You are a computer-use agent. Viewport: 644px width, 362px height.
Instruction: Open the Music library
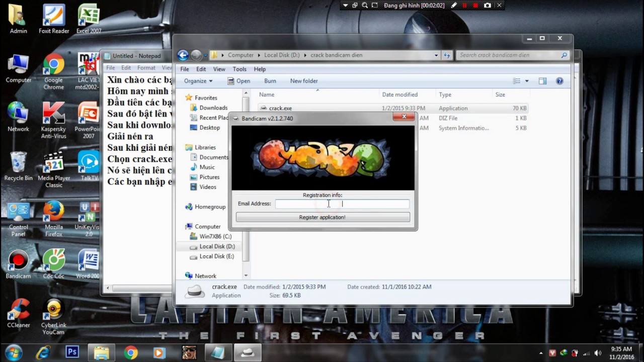point(207,167)
